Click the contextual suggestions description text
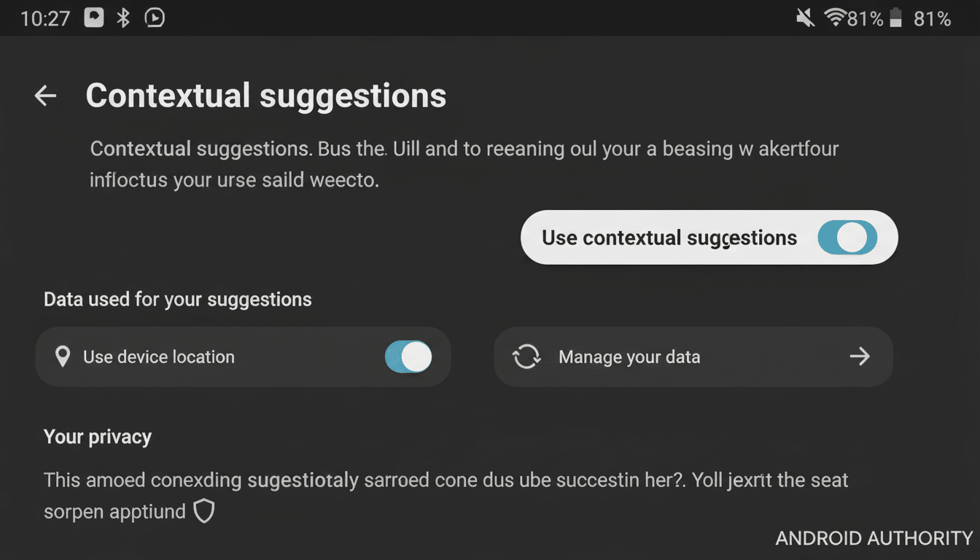 point(464,163)
